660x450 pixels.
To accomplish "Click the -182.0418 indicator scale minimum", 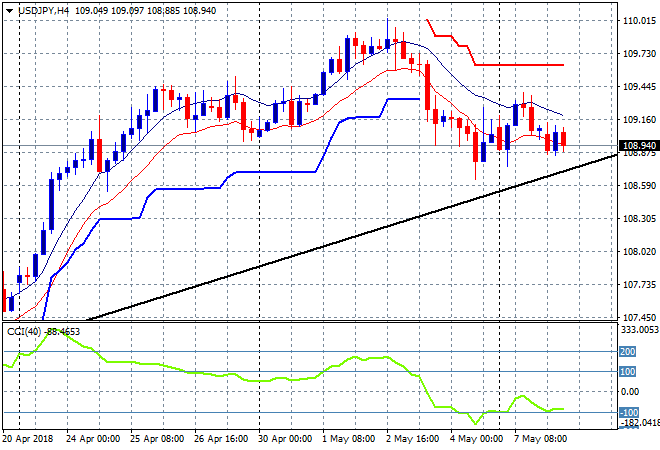I will coord(639,422).
